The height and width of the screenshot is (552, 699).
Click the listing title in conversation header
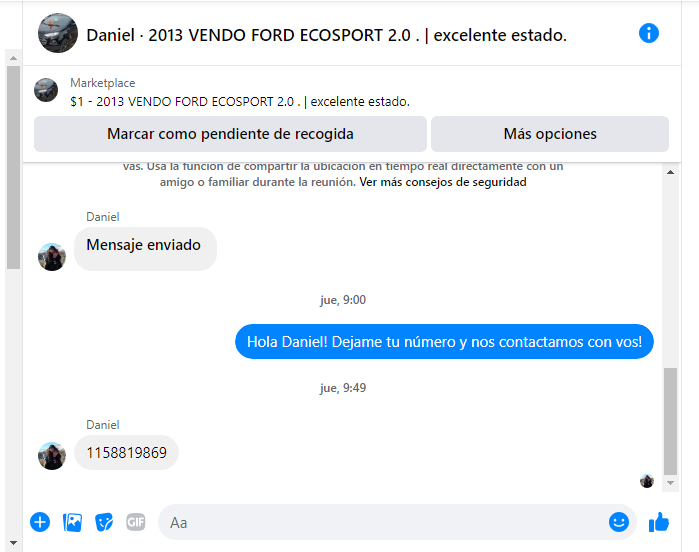[x=358, y=35]
